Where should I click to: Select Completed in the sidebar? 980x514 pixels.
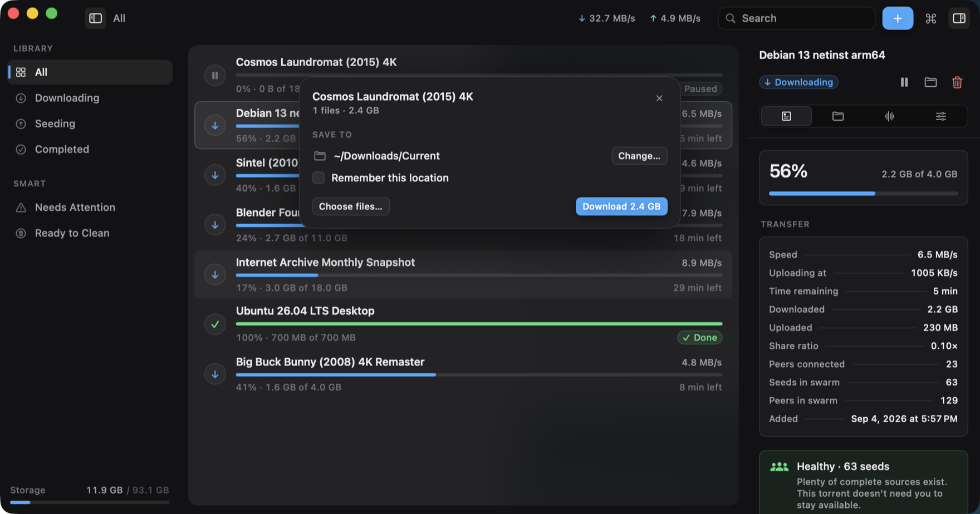[90, 149]
